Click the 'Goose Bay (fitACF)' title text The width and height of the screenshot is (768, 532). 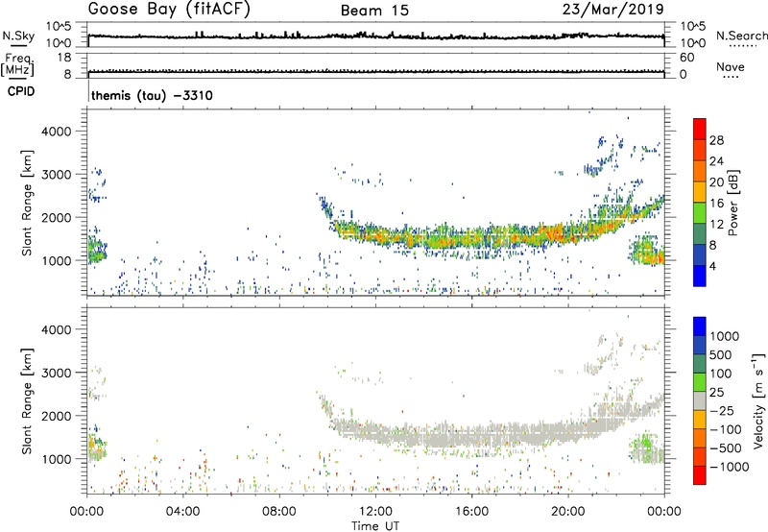(x=169, y=10)
